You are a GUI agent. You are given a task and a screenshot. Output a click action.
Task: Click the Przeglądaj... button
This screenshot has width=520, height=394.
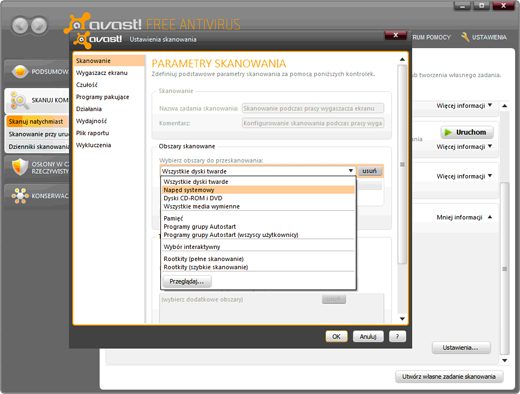coord(187,281)
